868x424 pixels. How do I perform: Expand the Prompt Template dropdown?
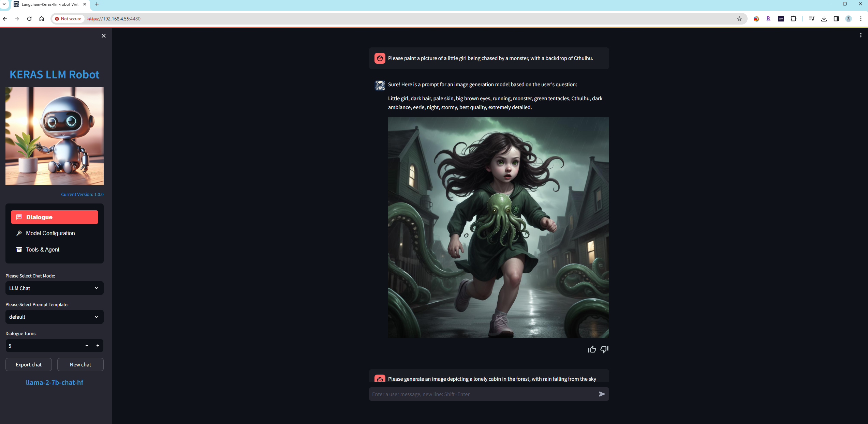coord(55,317)
